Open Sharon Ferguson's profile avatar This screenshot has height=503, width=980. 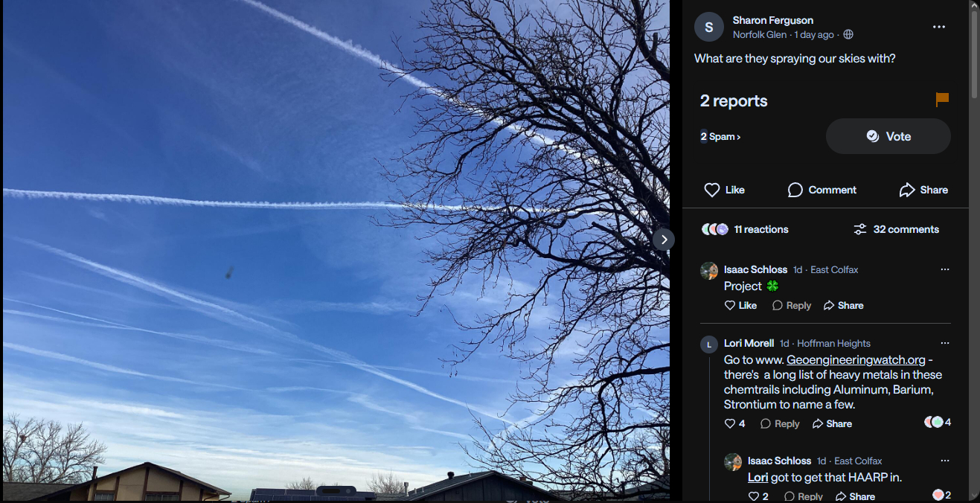click(x=709, y=27)
